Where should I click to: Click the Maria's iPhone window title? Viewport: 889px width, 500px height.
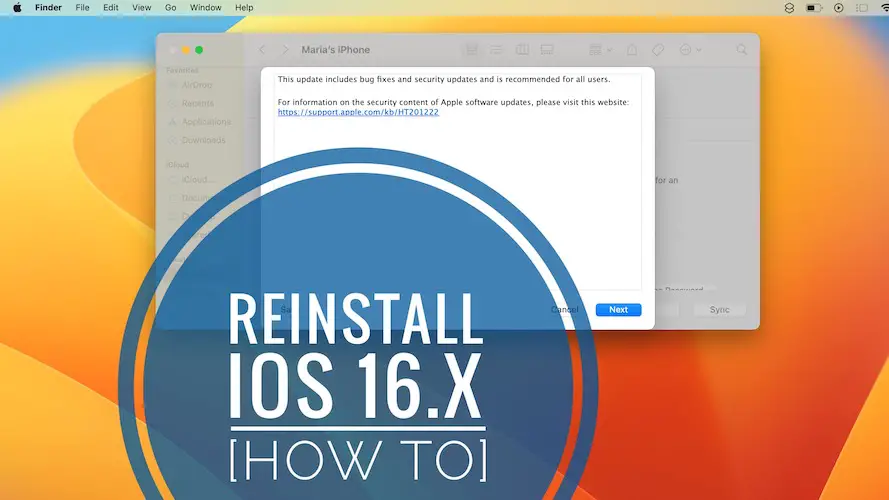tap(336, 50)
